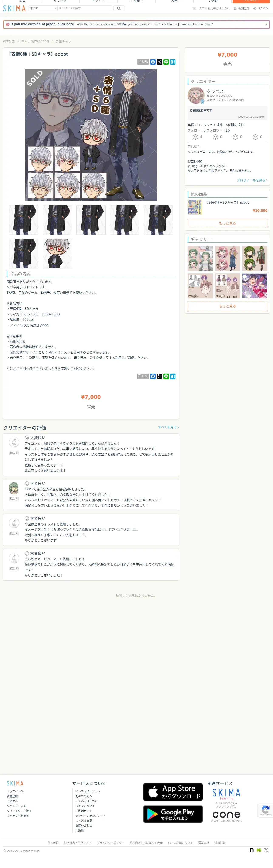Viewport: 273px width, 868px height.
Task: Share on Facebook above the product image
Action: (153, 62)
